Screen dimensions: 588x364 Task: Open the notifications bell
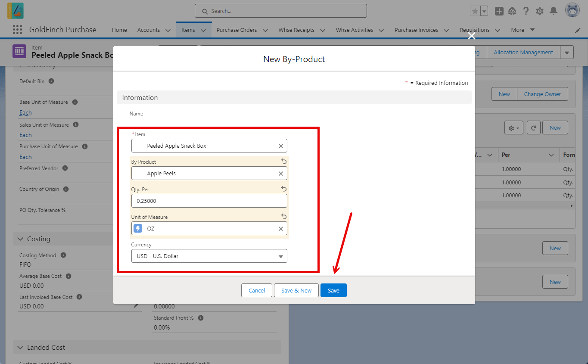tap(554, 11)
